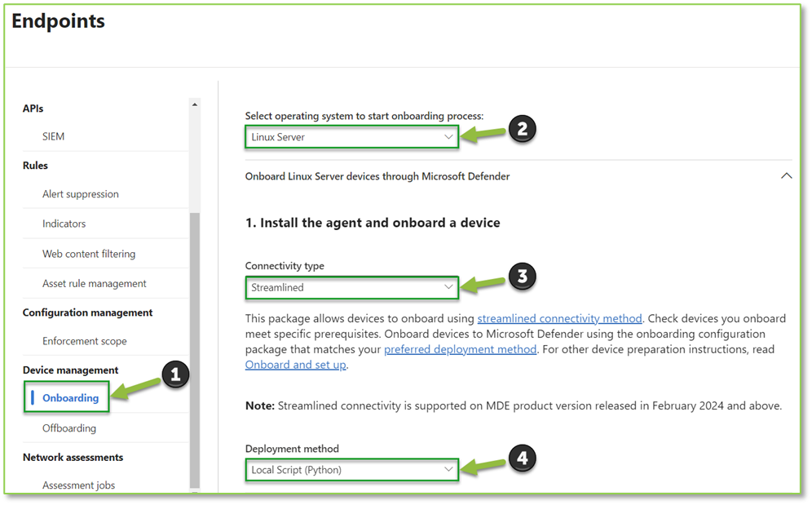Select Alert suppression in Rules
The width and height of the screenshot is (812, 505).
click(81, 194)
